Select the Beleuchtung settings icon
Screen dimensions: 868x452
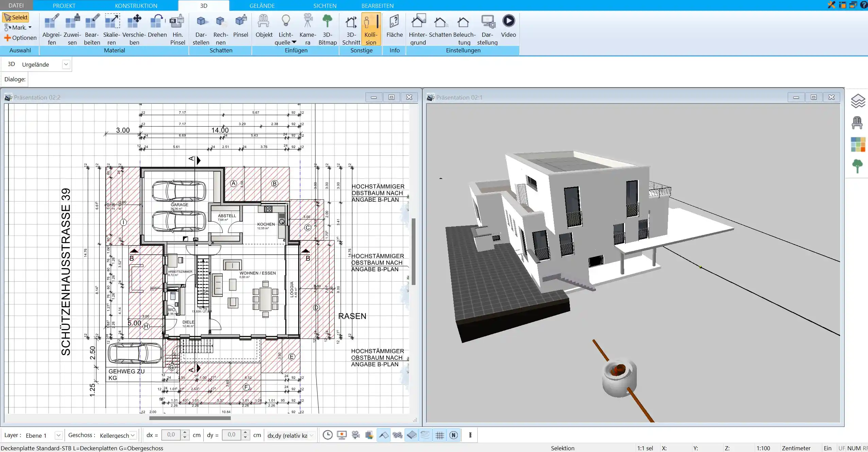(x=464, y=21)
